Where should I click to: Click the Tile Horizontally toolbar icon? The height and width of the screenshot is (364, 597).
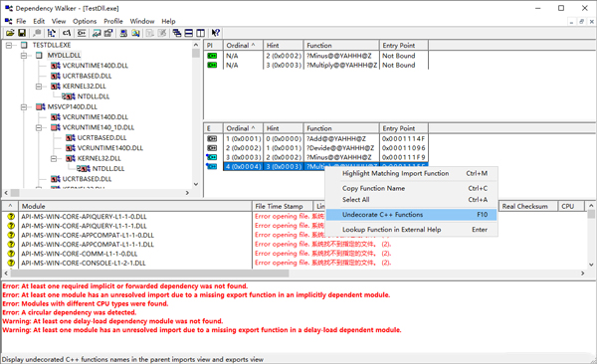188,33
